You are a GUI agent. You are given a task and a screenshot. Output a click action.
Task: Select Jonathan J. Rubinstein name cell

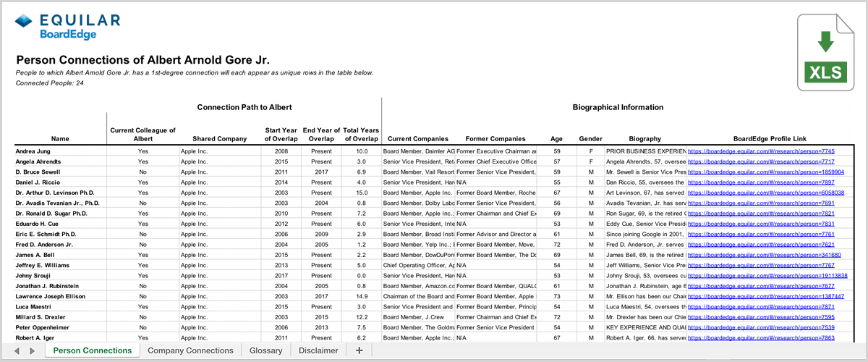[61, 287]
